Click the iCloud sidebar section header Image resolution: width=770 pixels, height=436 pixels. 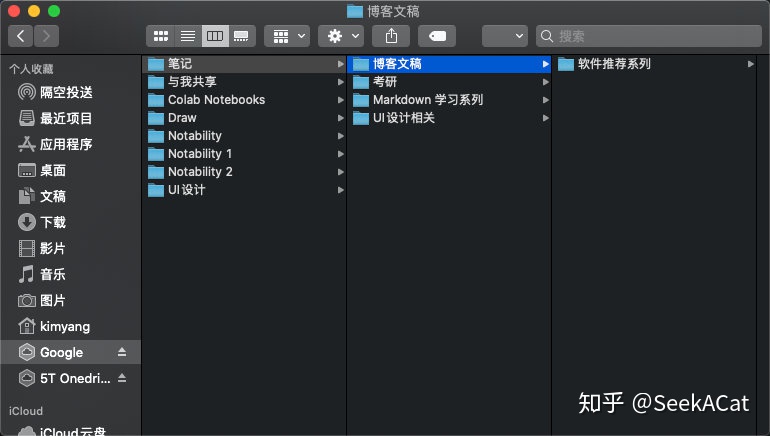pos(26,411)
